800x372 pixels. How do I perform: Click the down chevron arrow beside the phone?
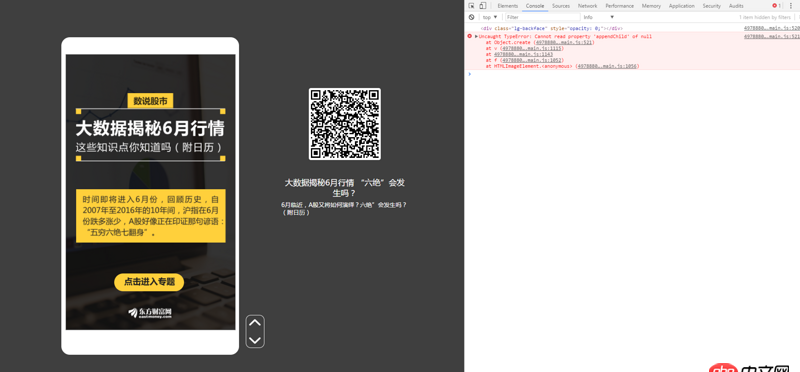(x=255, y=340)
